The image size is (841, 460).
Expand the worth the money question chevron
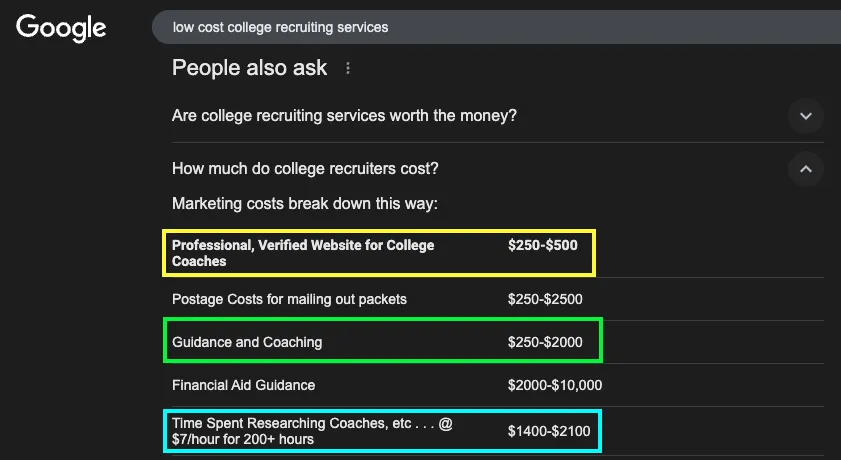click(806, 116)
